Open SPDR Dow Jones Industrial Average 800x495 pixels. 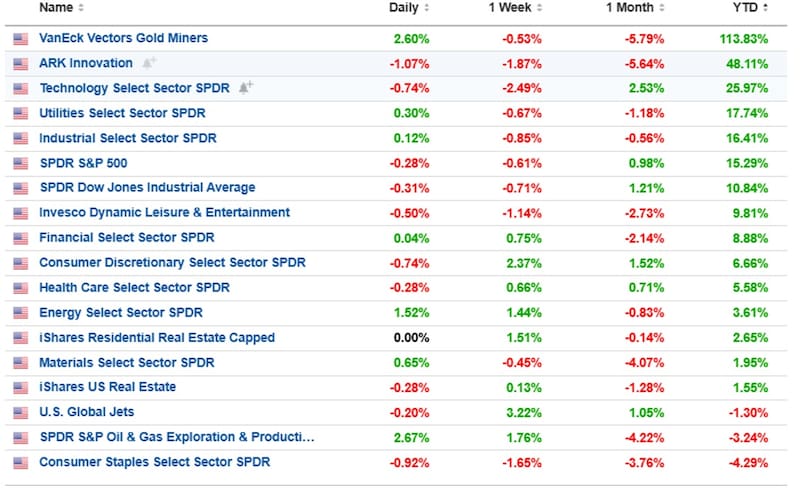point(147,188)
